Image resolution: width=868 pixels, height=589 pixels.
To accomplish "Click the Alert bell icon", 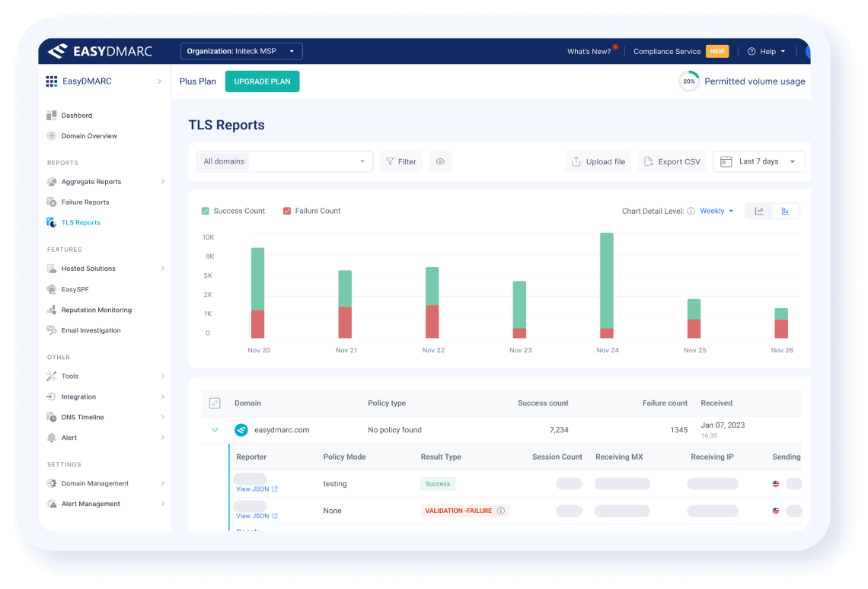I will [52, 438].
